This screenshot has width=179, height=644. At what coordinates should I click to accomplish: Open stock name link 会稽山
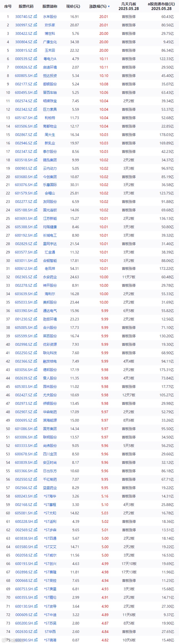point(50,193)
